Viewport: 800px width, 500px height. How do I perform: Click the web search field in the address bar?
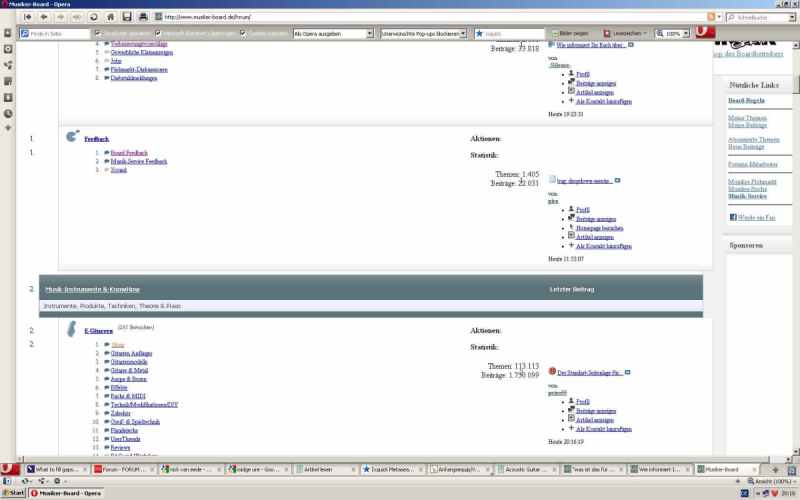(761, 17)
